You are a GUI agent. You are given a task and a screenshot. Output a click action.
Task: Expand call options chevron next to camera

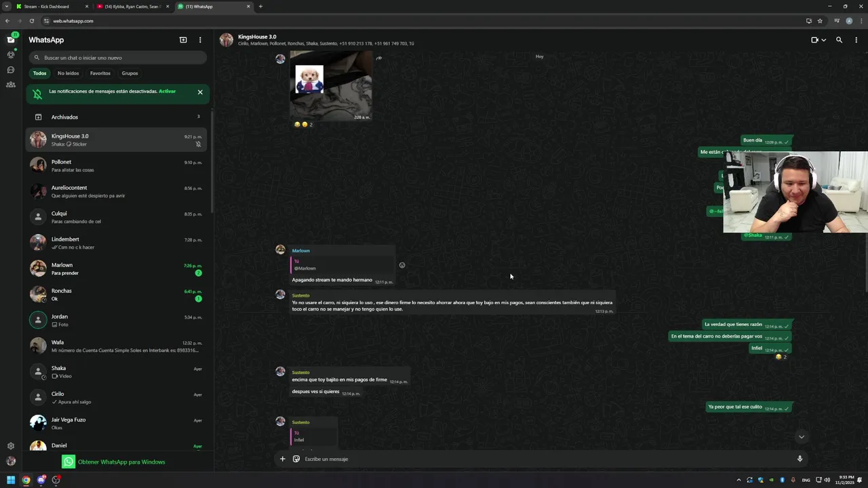823,40
